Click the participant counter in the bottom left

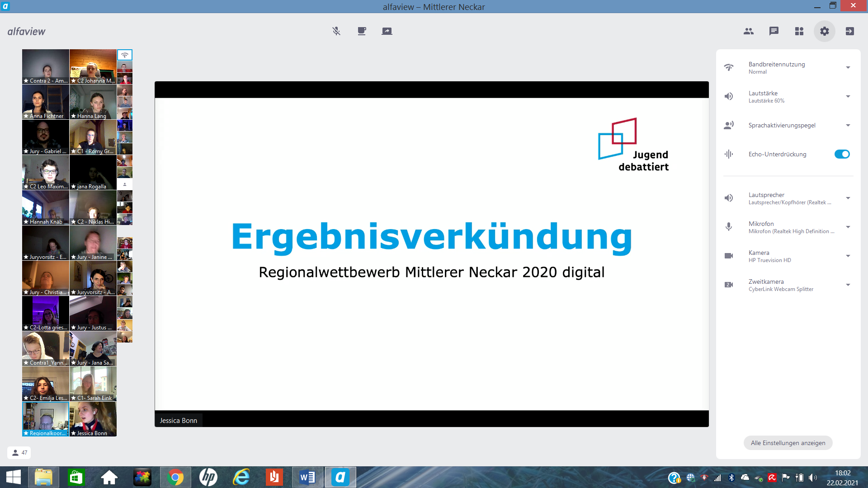pyautogui.click(x=19, y=452)
